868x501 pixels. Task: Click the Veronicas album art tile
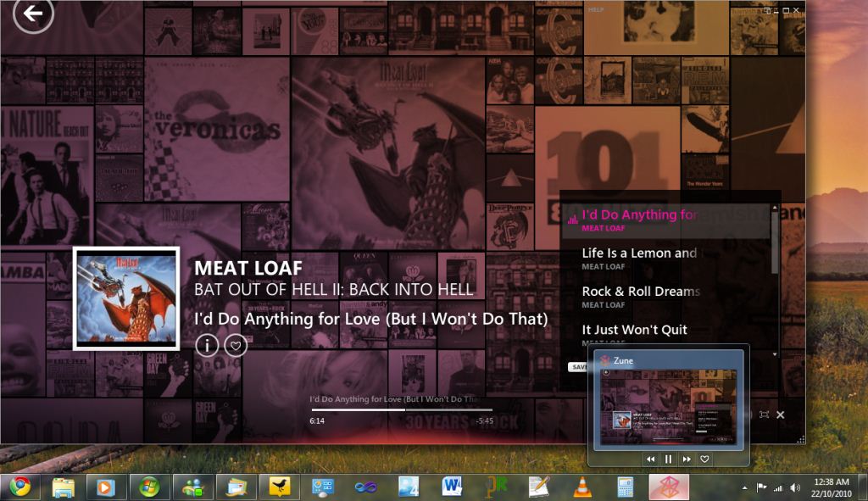(x=217, y=129)
